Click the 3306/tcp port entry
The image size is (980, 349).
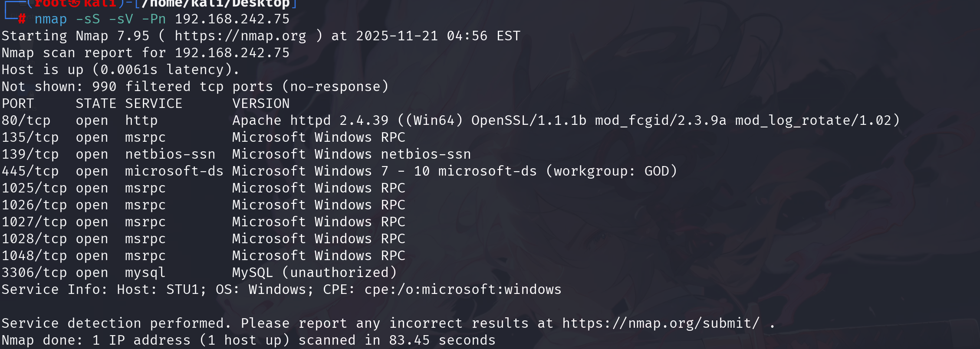click(x=34, y=273)
